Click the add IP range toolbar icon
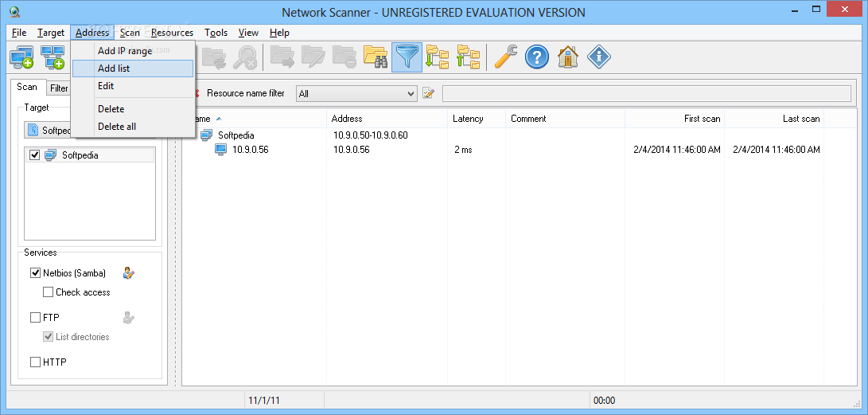Image resolution: width=868 pixels, height=415 pixels. (21, 57)
